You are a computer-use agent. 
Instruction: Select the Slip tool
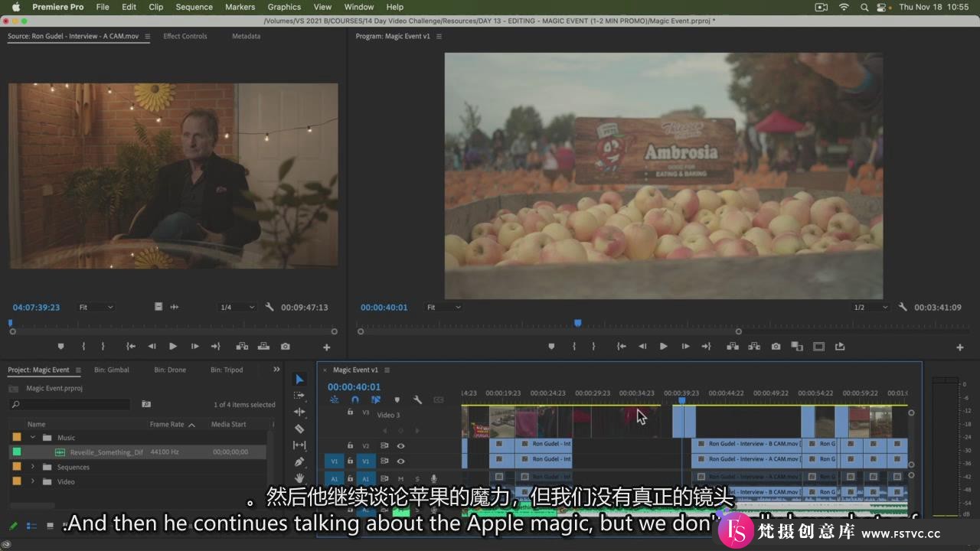299,445
